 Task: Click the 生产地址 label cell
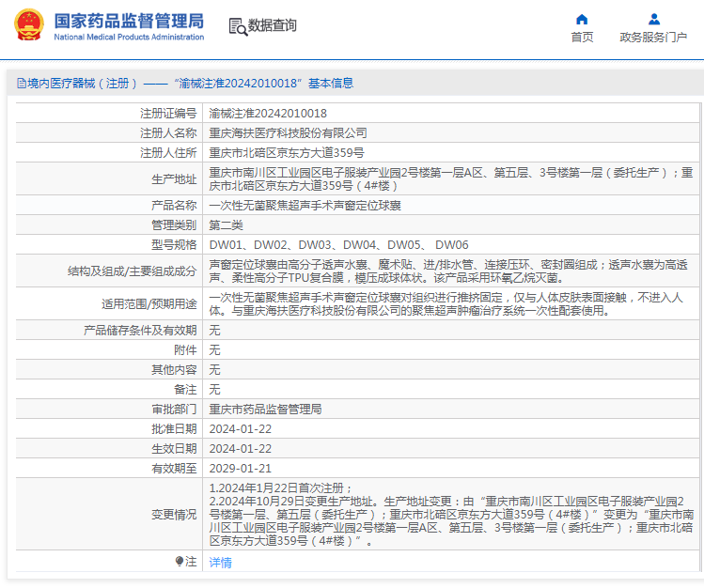pos(110,179)
